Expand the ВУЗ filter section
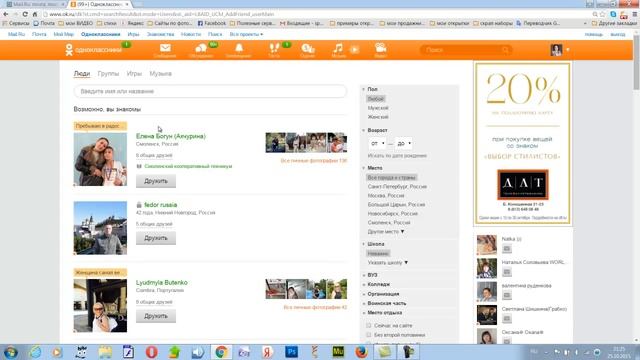This screenshot has width=640, height=360. point(372,275)
